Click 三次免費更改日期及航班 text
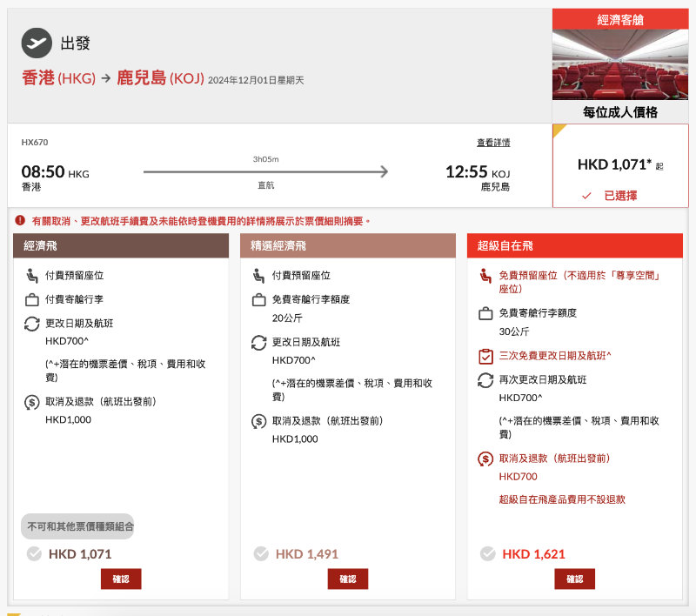 tap(555, 356)
